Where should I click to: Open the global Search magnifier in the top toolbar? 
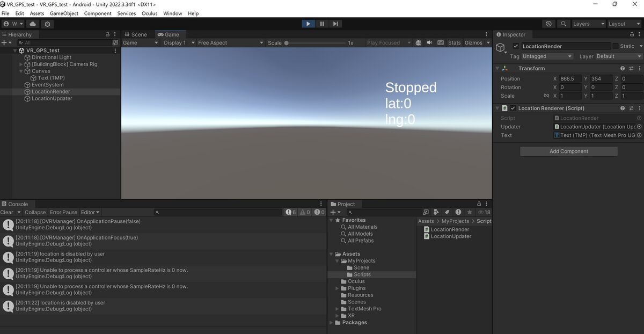coord(563,24)
